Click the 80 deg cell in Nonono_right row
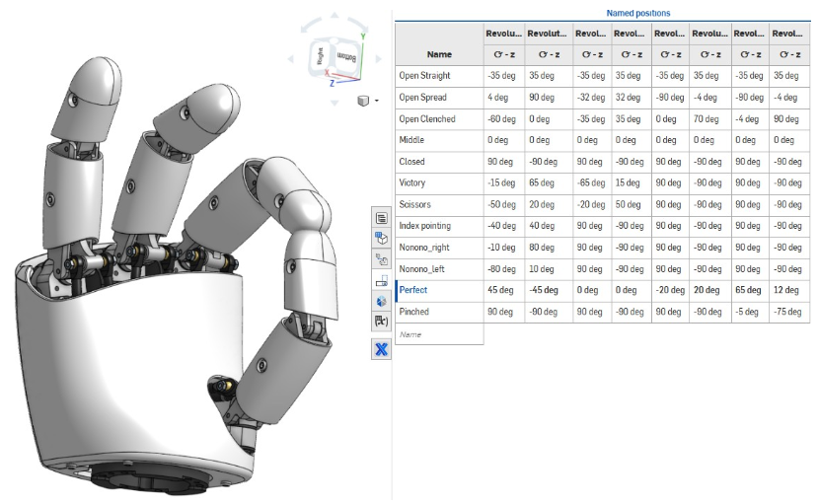Image resolution: width=819 pixels, height=504 pixels. click(549, 247)
